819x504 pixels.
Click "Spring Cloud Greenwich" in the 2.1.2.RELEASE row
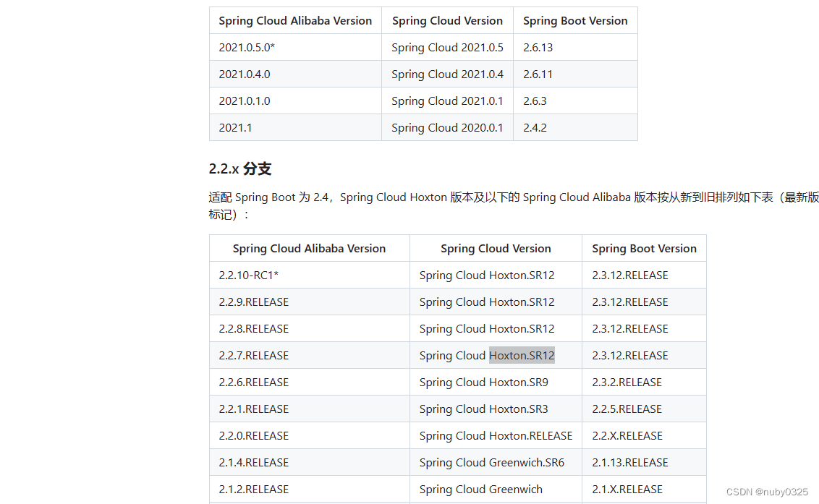480,488
